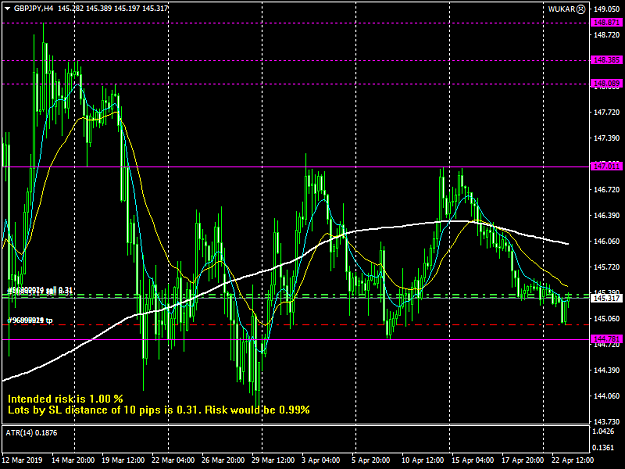Click the 147.390 price scale value

[x=606, y=138]
